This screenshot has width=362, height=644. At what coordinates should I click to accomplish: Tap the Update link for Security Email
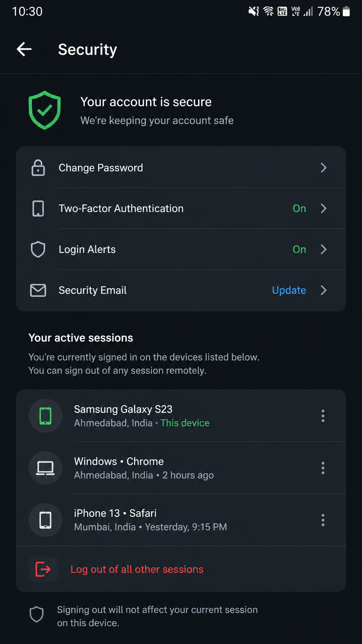coord(289,290)
